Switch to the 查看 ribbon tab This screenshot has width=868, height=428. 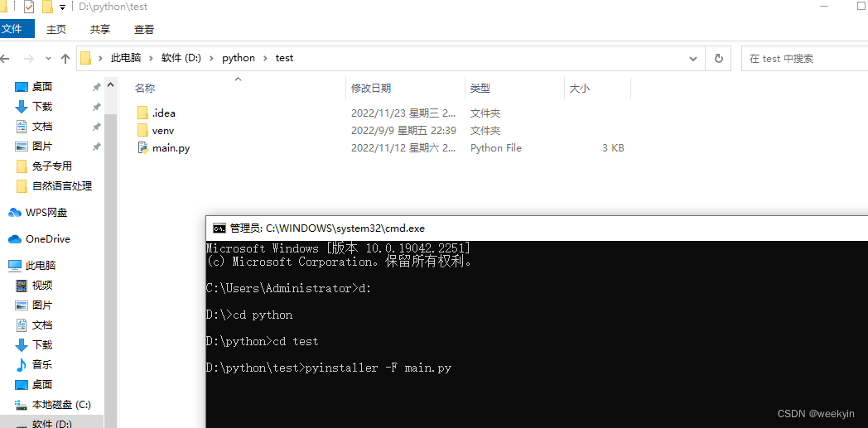tap(144, 29)
